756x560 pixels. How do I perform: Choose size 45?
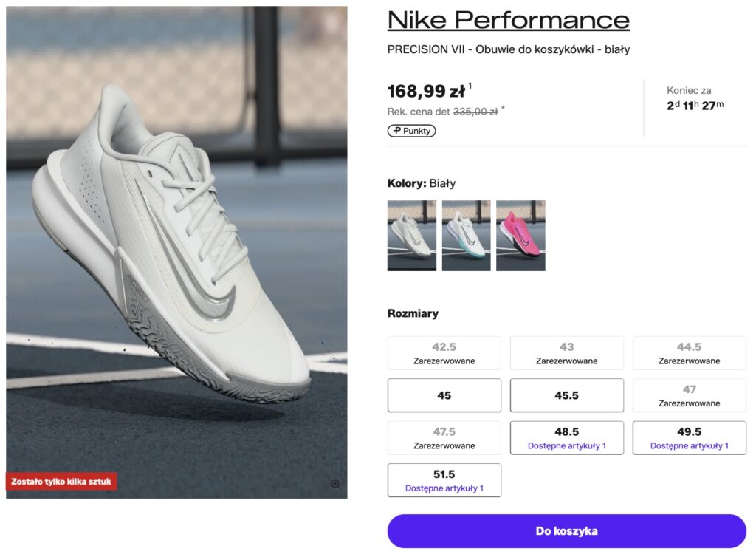444,395
